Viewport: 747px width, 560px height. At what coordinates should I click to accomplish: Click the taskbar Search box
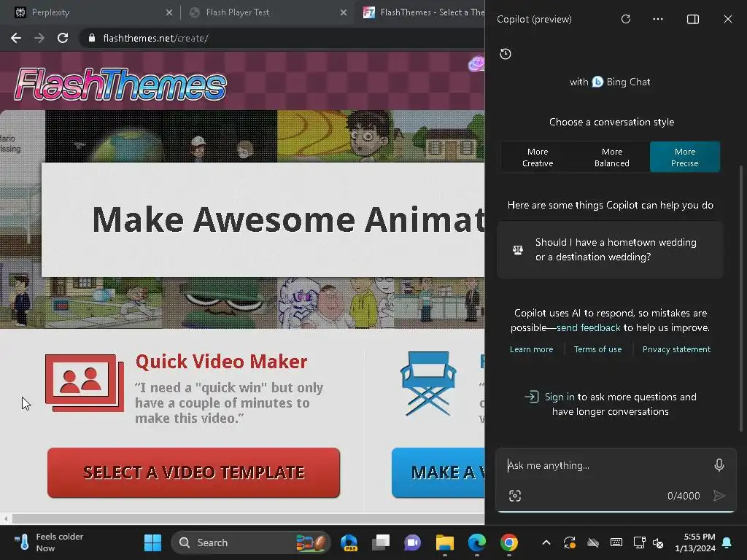point(251,542)
